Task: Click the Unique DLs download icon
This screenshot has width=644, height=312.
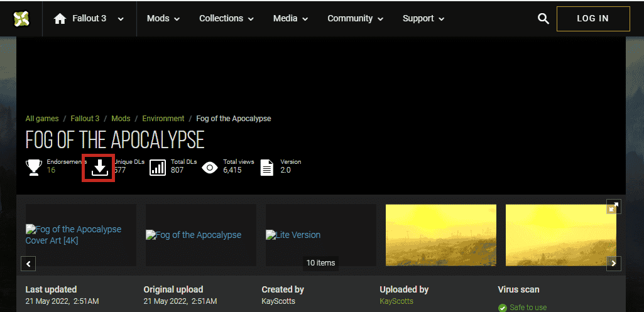Action: click(x=99, y=168)
